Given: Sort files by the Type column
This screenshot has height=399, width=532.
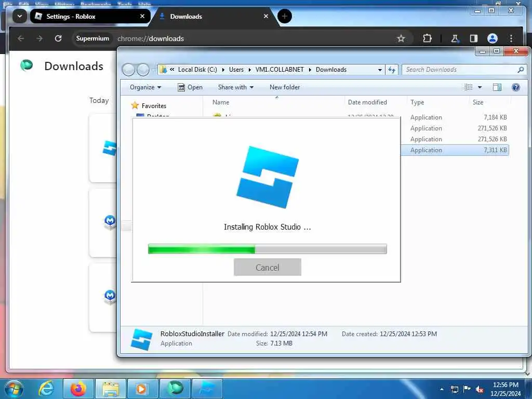Looking at the screenshot, I should click(417, 102).
